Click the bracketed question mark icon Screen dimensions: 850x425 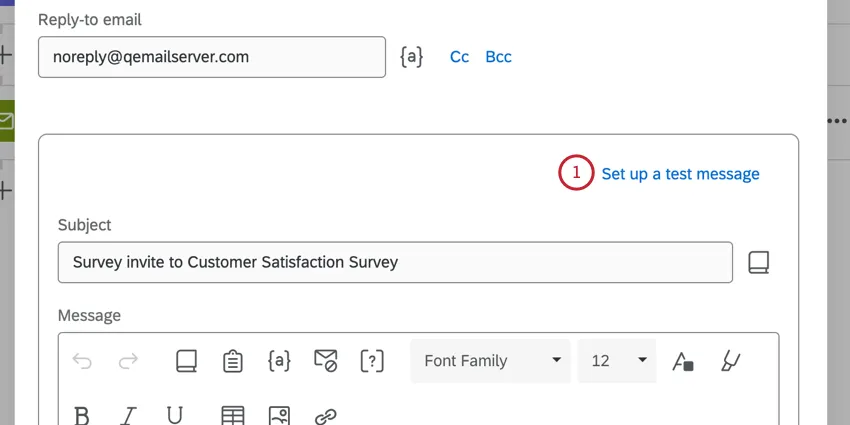(372, 361)
